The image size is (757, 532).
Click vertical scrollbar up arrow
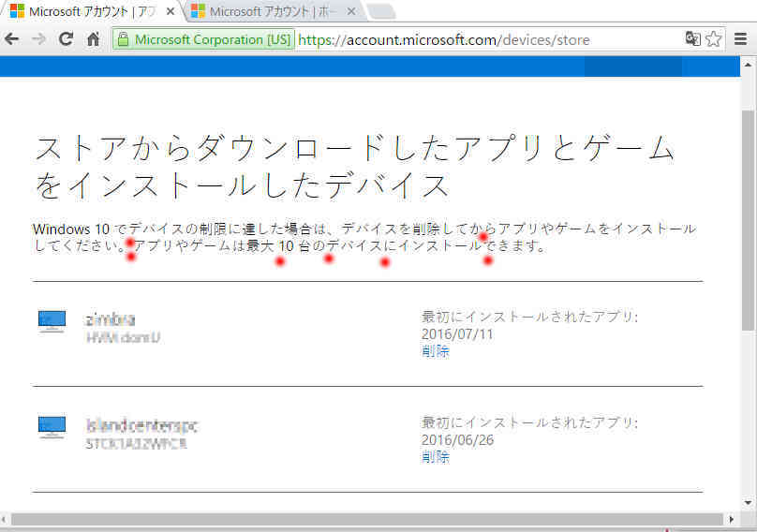(748, 65)
